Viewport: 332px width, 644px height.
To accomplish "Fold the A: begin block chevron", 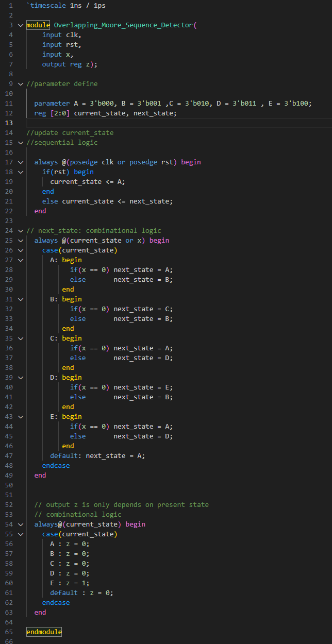I will [x=21, y=260].
